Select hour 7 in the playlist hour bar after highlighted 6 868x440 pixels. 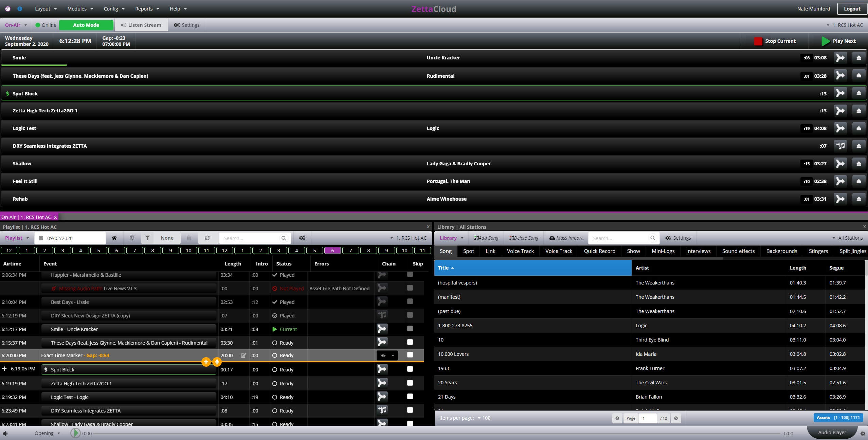[x=350, y=251]
